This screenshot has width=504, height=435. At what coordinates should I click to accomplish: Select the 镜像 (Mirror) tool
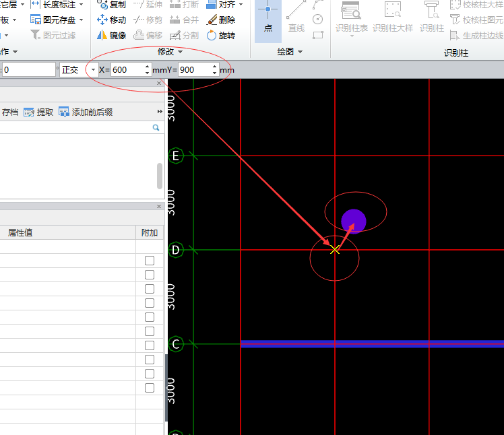click(x=111, y=35)
